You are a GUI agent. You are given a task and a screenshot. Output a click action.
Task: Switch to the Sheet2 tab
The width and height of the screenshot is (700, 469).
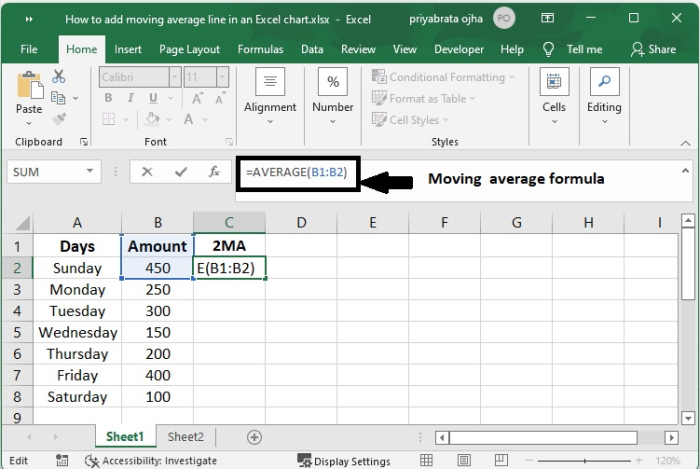(185, 437)
